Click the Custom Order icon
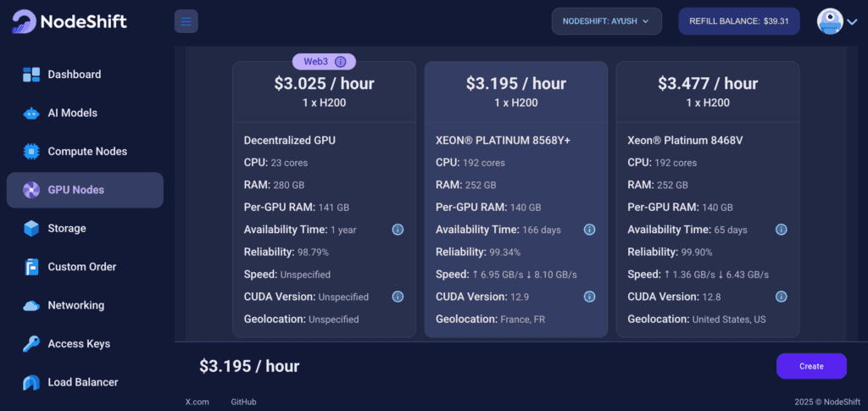The image size is (868, 411). pyautogui.click(x=31, y=267)
